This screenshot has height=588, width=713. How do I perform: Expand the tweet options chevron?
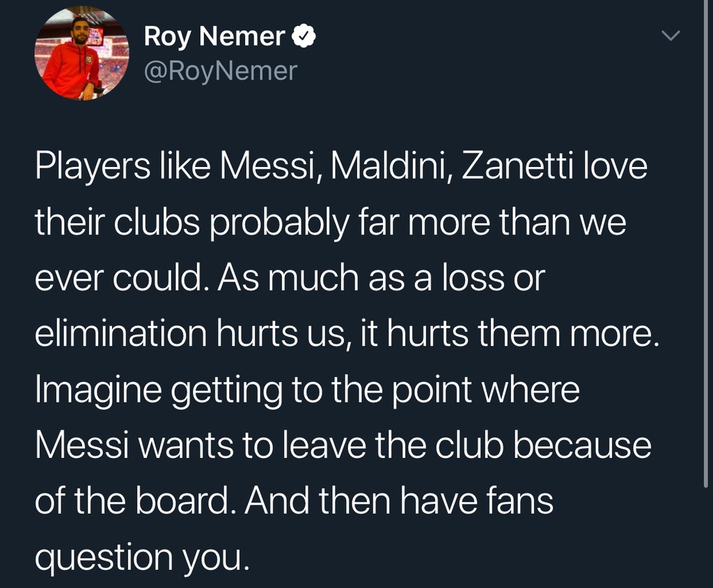coord(671,35)
